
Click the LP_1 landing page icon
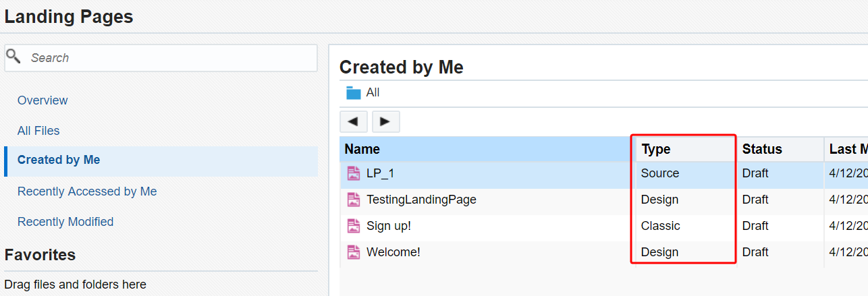[x=354, y=173]
